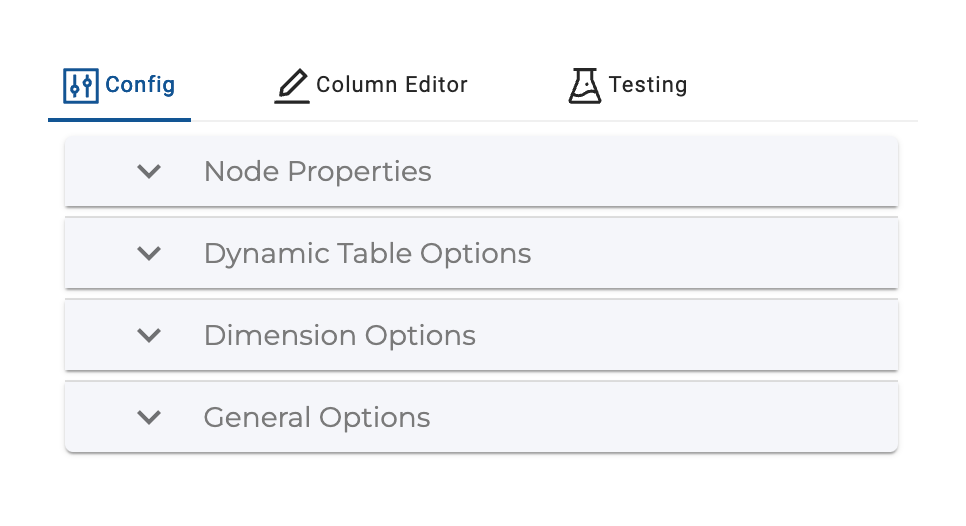Click the blue underline beneath Config tab
Screen dimensions: 966x526
pos(120,119)
